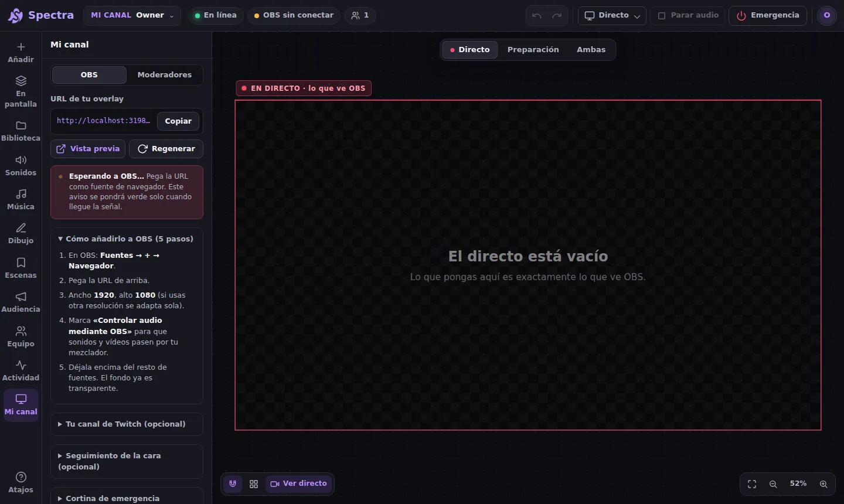Zoom out of the canvas
The width and height of the screenshot is (844, 504).
click(x=773, y=484)
